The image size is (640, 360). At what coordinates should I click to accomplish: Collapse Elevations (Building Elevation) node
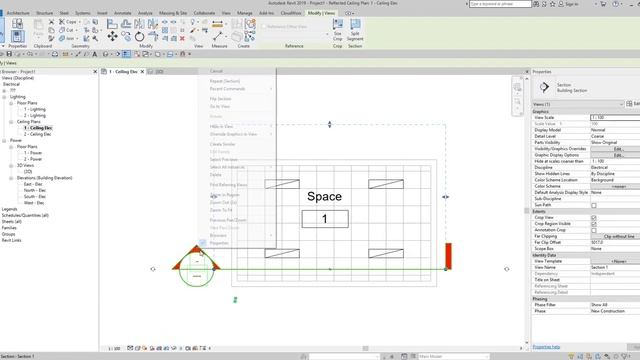pyautogui.click(x=11, y=178)
